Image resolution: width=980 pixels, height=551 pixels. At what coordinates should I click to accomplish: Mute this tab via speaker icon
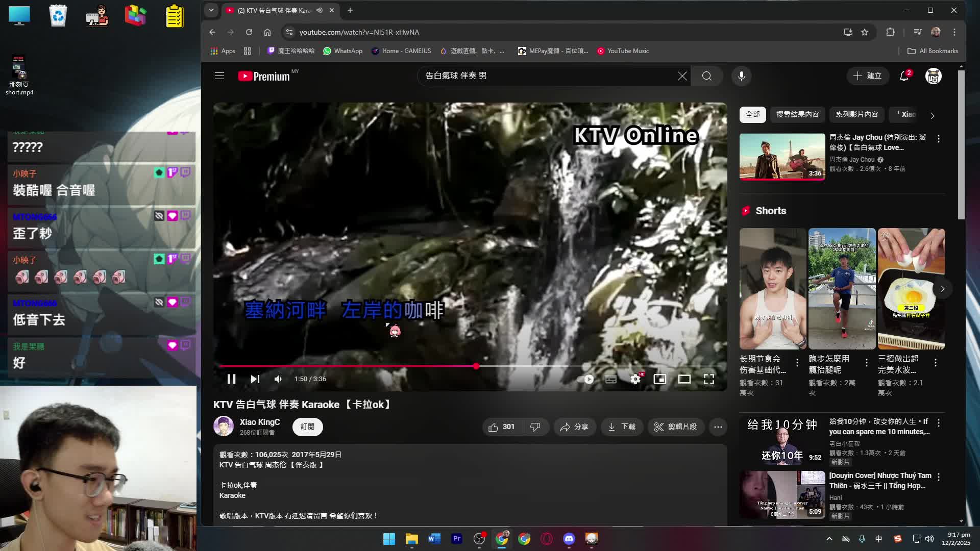(x=320, y=10)
